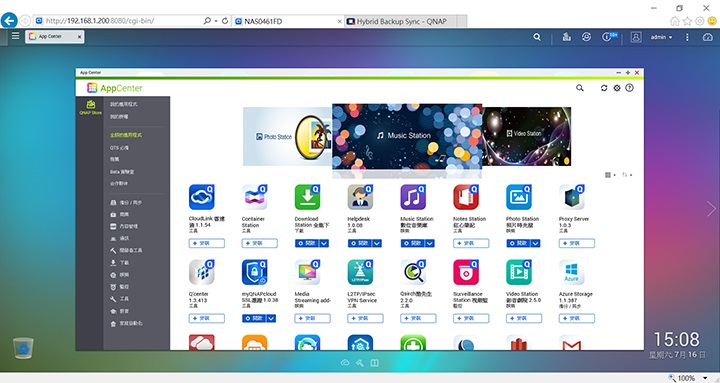Select the Beta lab category in sidebar
Screen dimensions: 720x383
(122, 172)
